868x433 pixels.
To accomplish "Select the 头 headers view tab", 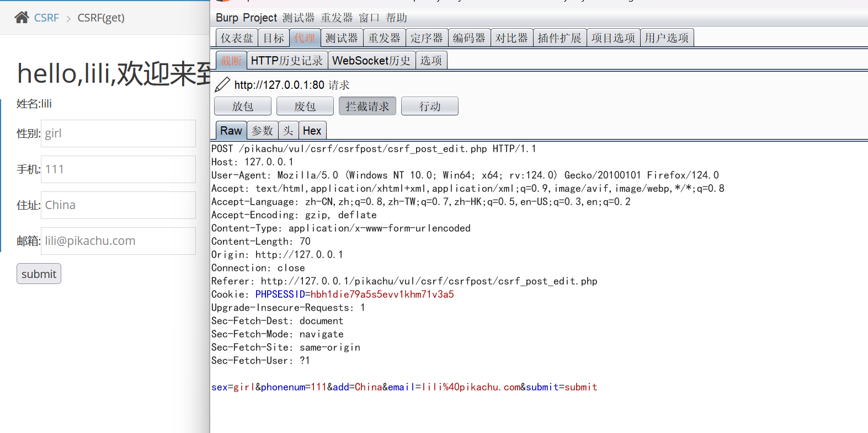I will [289, 131].
